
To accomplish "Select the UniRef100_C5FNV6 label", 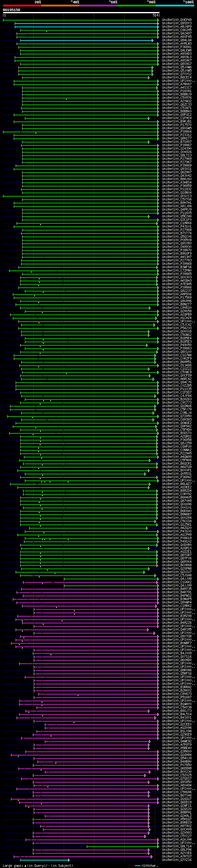I will click(177, 460).
